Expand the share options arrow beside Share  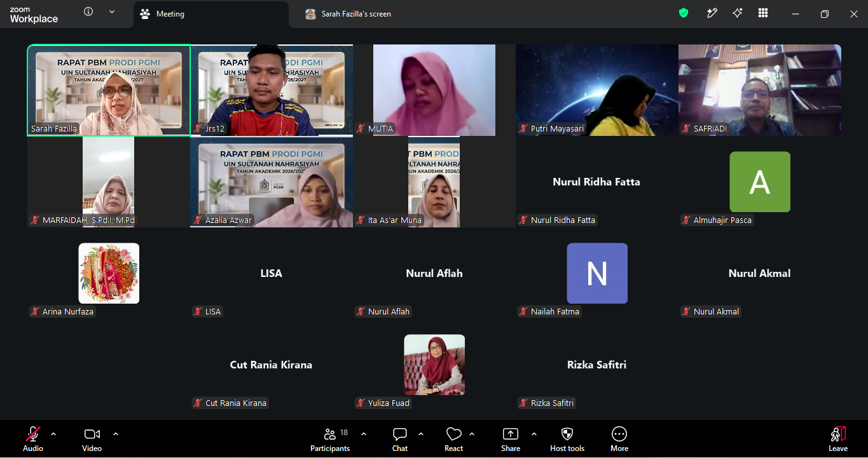coord(534,434)
